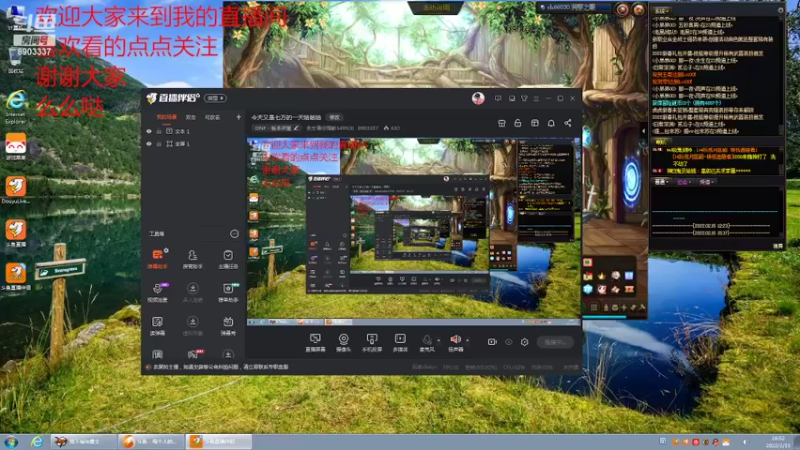Open the 弹幕助手 tool in the toolbox

tap(158, 259)
